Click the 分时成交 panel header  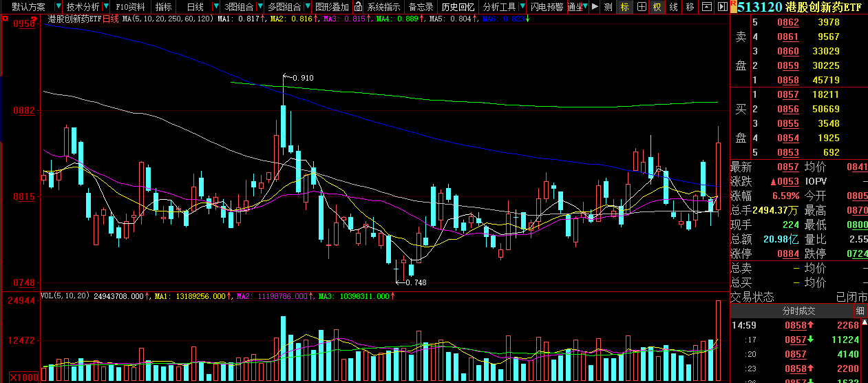point(798,311)
